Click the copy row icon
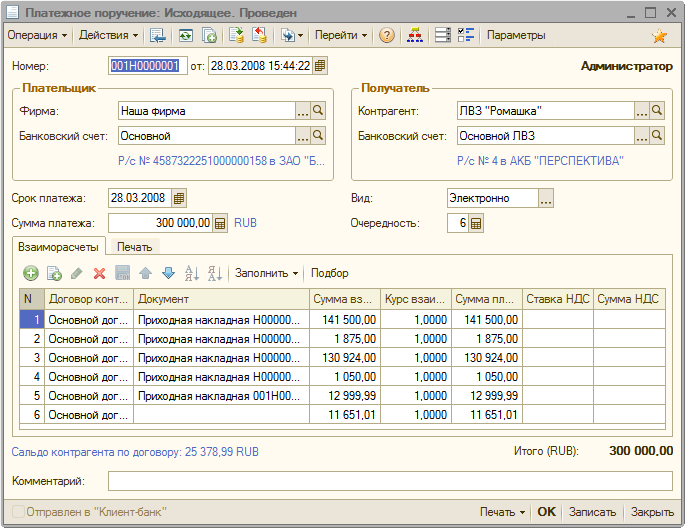685x528 pixels. click(54, 273)
